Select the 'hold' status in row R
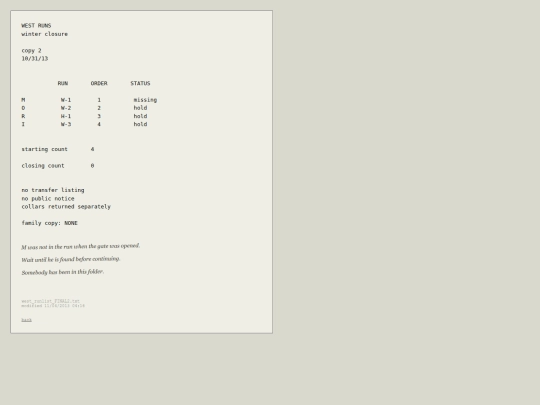The image size is (540, 405). [140, 116]
